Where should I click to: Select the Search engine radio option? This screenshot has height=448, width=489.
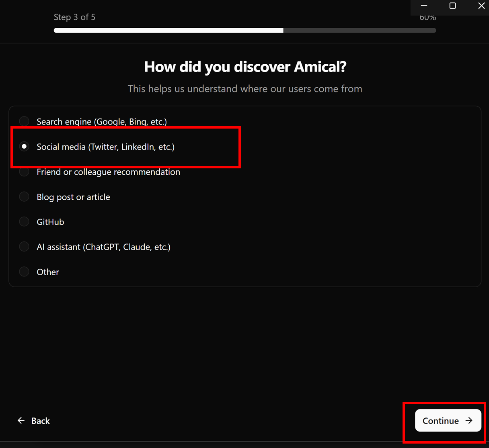pyautogui.click(x=24, y=121)
